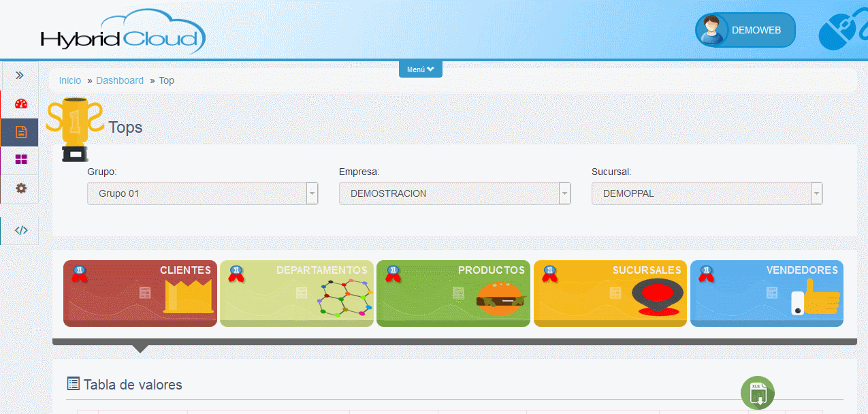Click the table icon on VENDEDORES card
Viewport: 868px width, 414px height.
tap(771, 293)
